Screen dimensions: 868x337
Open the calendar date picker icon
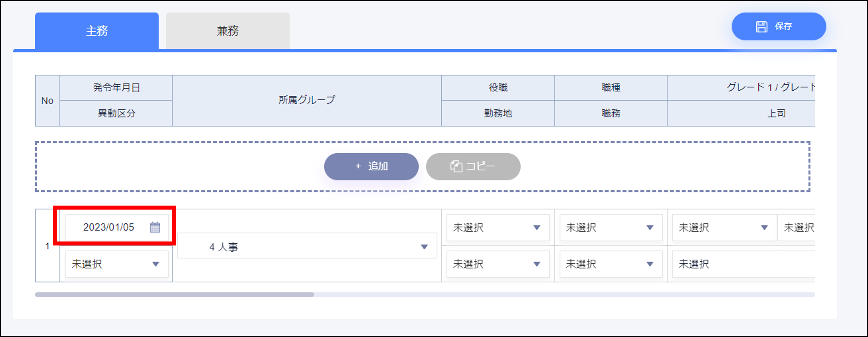[x=155, y=227]
